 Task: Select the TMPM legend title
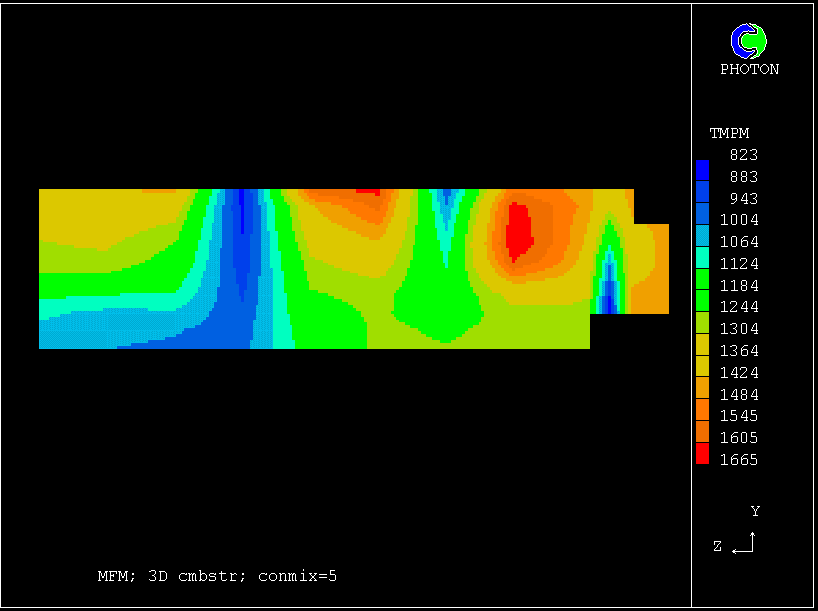point(729,133)
